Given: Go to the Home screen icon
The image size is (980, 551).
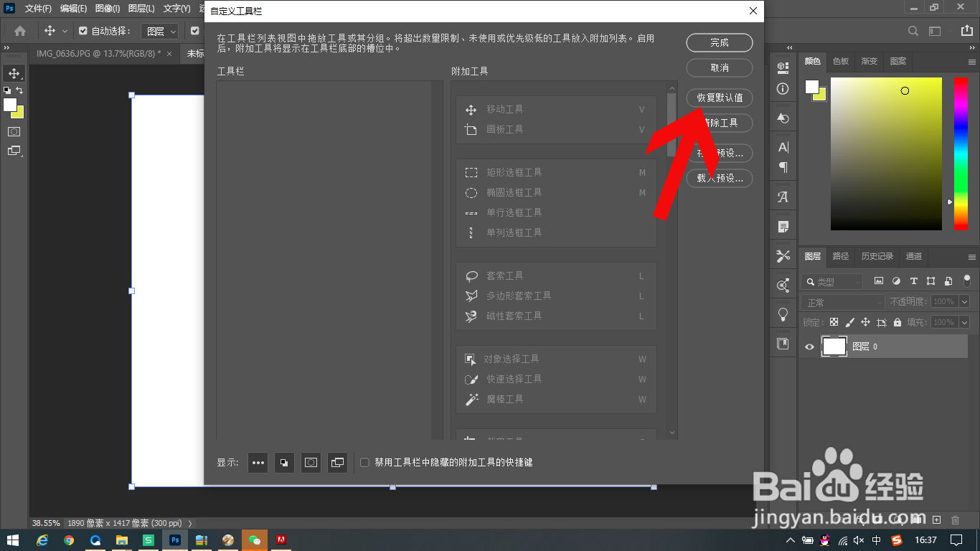Looking at the screenshot, I should coord(20,31).
